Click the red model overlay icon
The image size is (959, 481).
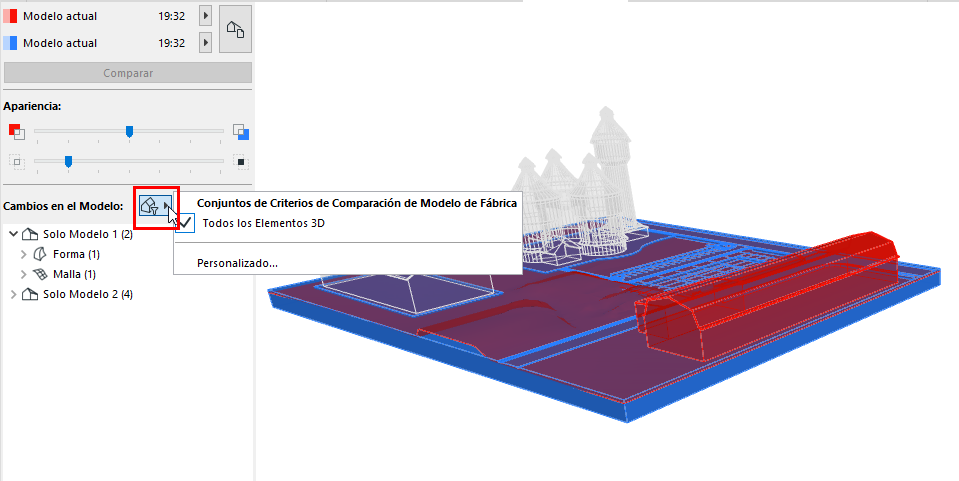tap(17, 131)
